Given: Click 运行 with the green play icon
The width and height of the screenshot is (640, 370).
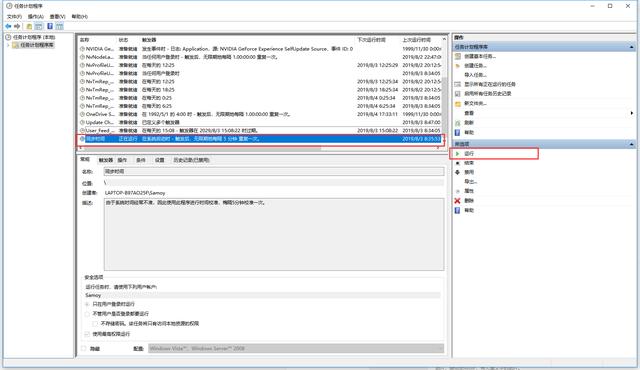Looking at the screenshot, I should 469,154.
